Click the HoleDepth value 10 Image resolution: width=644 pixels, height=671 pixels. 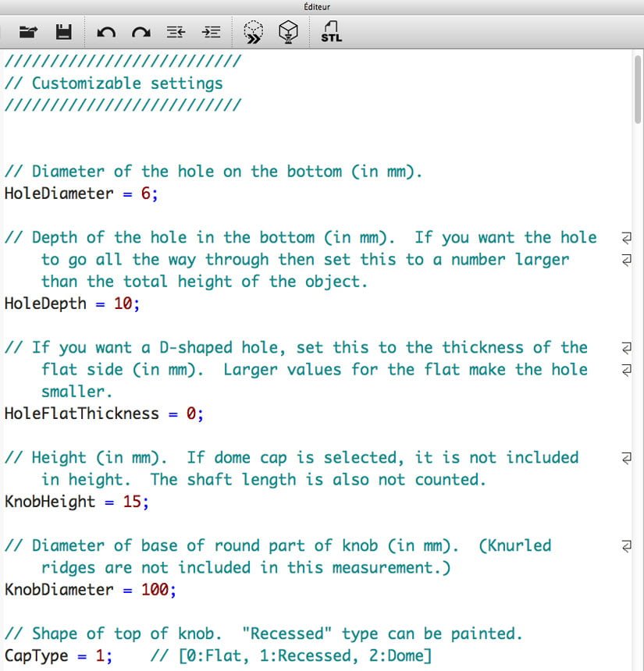coord(123,304)
